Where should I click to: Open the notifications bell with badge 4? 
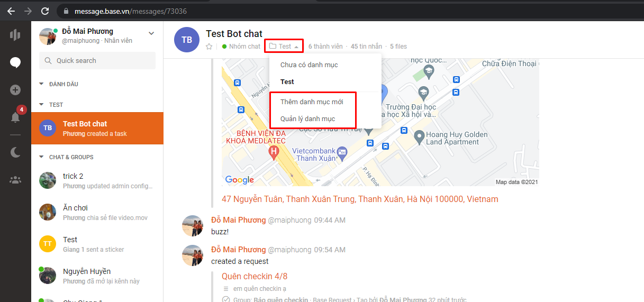click(x=15, y=117)
